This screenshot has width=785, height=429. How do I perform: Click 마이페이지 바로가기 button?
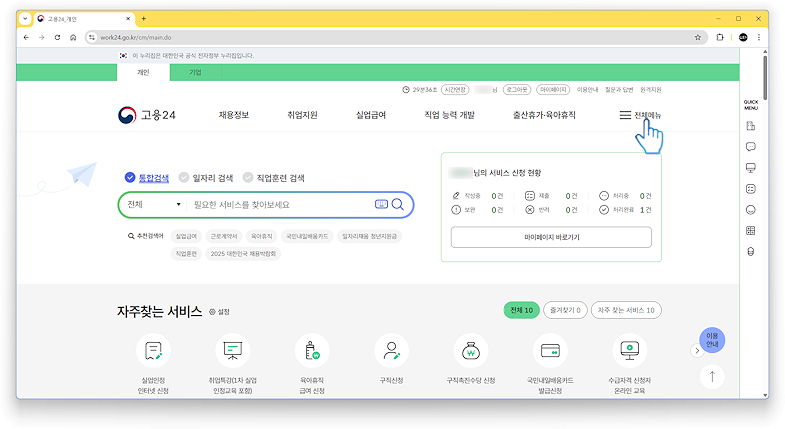(551, 237)
